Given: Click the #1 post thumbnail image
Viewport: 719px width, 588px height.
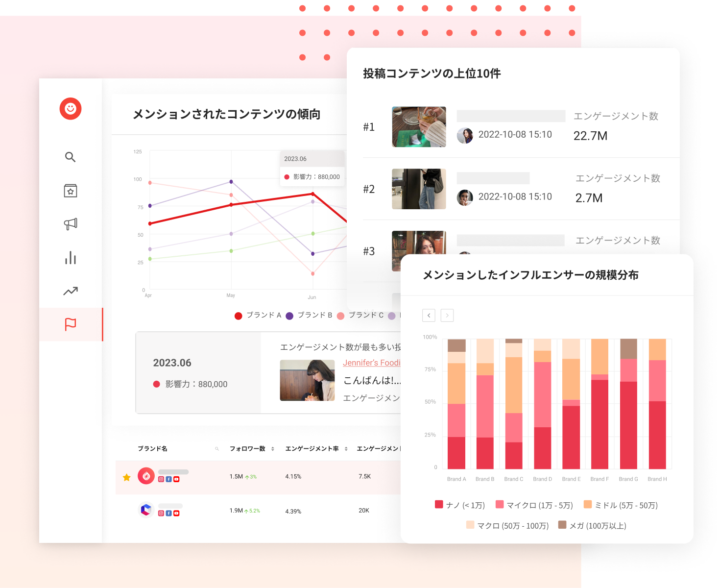Looking at the screenshot, I should point(419,126).
